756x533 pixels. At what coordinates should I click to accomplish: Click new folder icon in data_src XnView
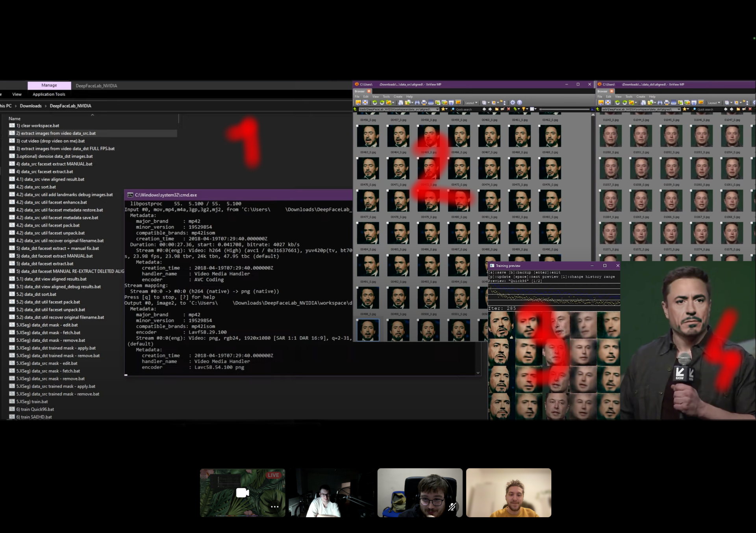497,109
